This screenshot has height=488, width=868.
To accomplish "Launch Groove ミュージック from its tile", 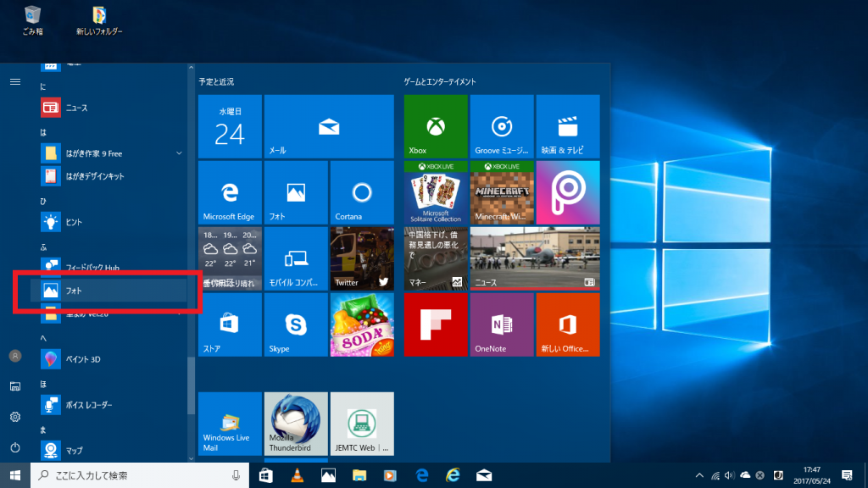I will pyautogui.click(x=501, y=126).
